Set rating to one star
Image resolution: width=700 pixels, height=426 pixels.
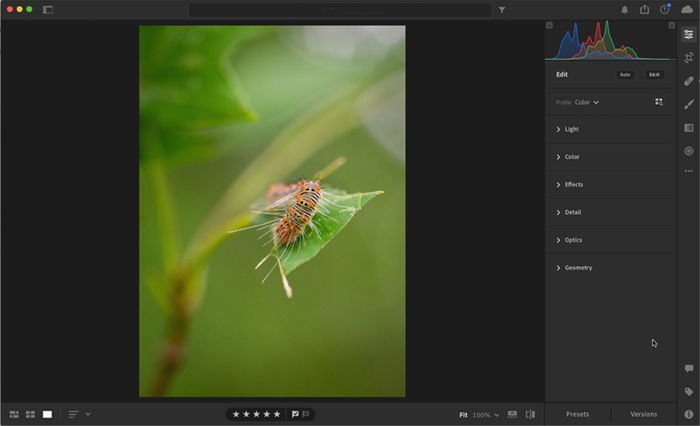pyautogui.click(x=236, y=414)
